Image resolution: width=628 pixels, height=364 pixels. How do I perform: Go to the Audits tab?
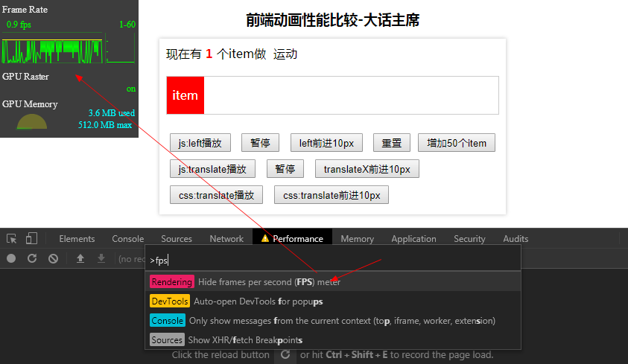point(516,239)
